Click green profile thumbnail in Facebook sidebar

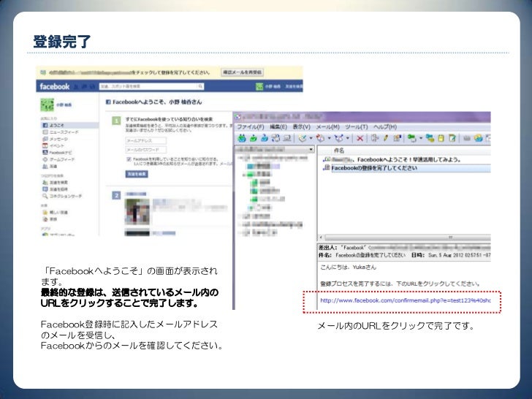pos(47,104)
